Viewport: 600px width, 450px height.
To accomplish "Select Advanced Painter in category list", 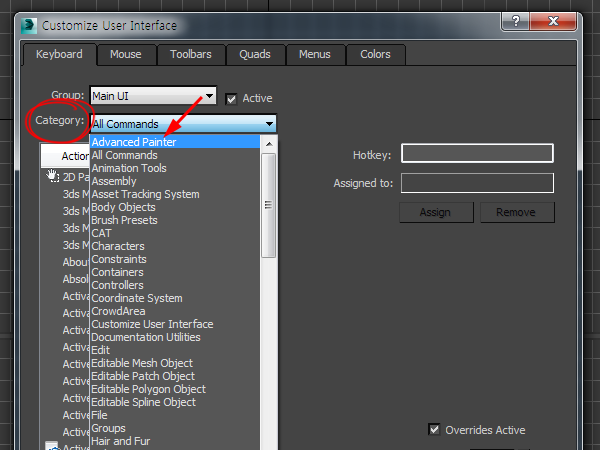I will (175, 142).
